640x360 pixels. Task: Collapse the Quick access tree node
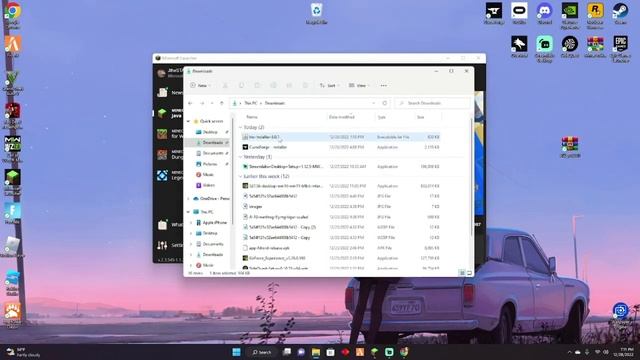click(188, 121)
